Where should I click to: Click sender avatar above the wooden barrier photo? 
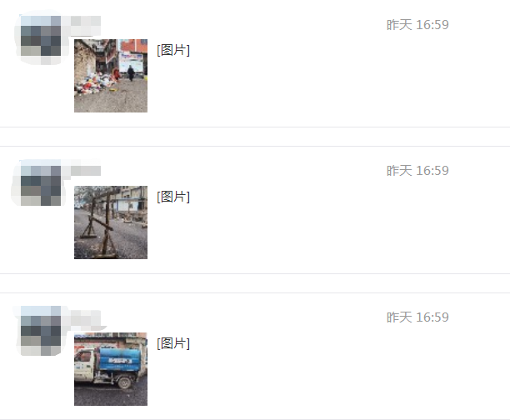(x=41, y=186)
